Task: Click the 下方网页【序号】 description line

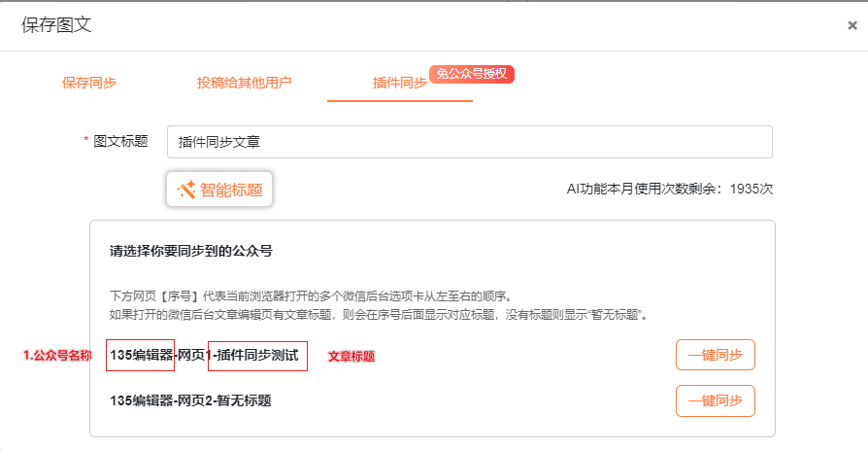Action: click(x=310, y=296)
